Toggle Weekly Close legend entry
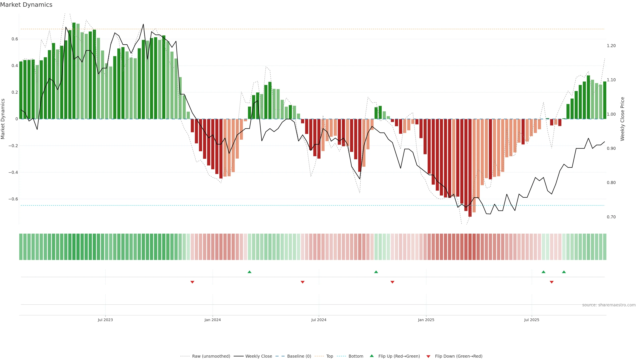Screen dimensions: 644x362 258,356
